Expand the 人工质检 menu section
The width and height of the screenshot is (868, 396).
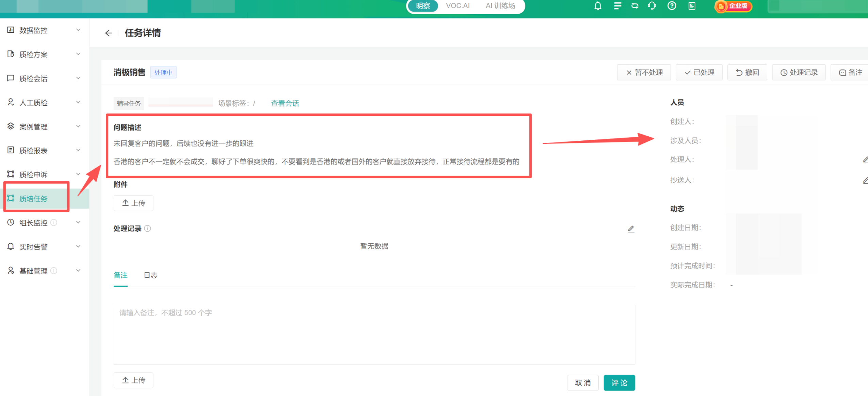click(x=79, y=102)
